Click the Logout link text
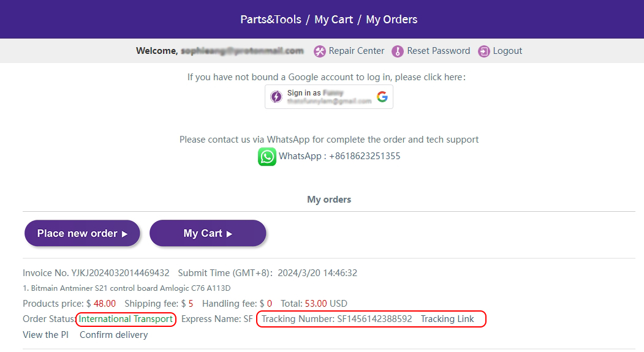The image size is (644, 352). (507, 51)
